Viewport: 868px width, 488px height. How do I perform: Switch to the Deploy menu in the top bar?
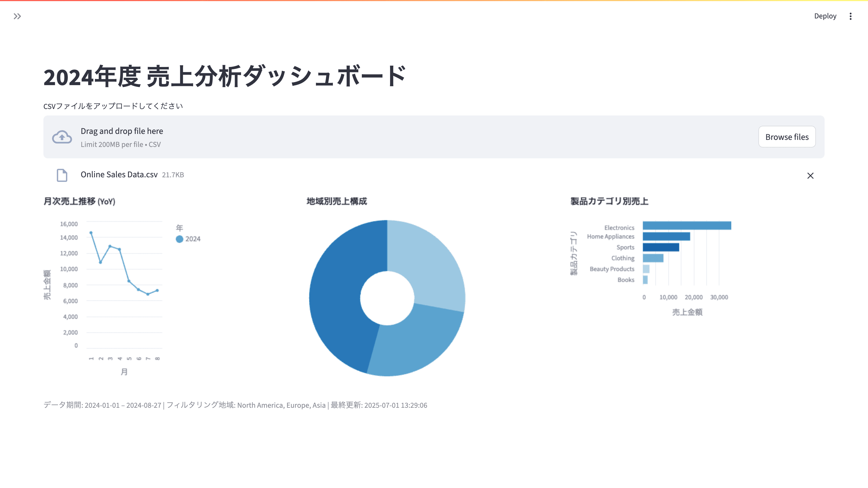pyautogui.click(x=825, y=16)
